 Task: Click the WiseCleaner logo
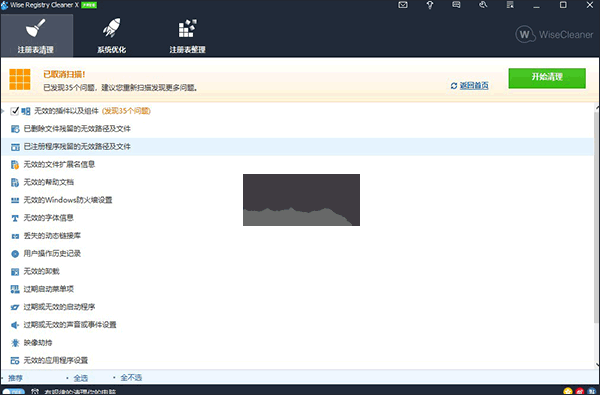[554, 34]
